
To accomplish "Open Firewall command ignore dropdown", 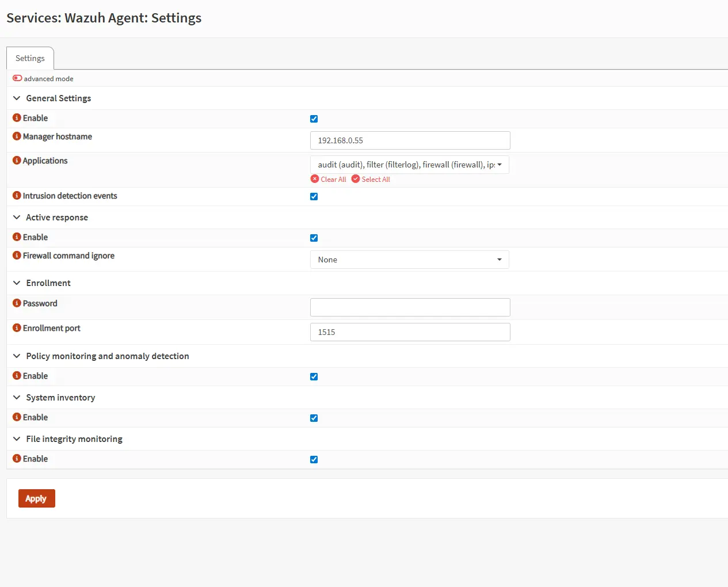I will [410, 260].
